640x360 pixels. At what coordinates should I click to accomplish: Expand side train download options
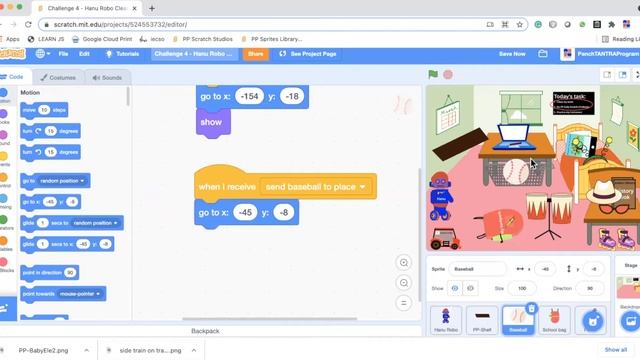(194, 350)
